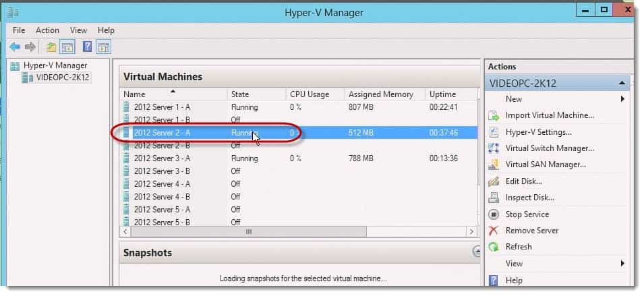Toggle the Show/Hide Console Tree toolbar icon

pos(67,47)
